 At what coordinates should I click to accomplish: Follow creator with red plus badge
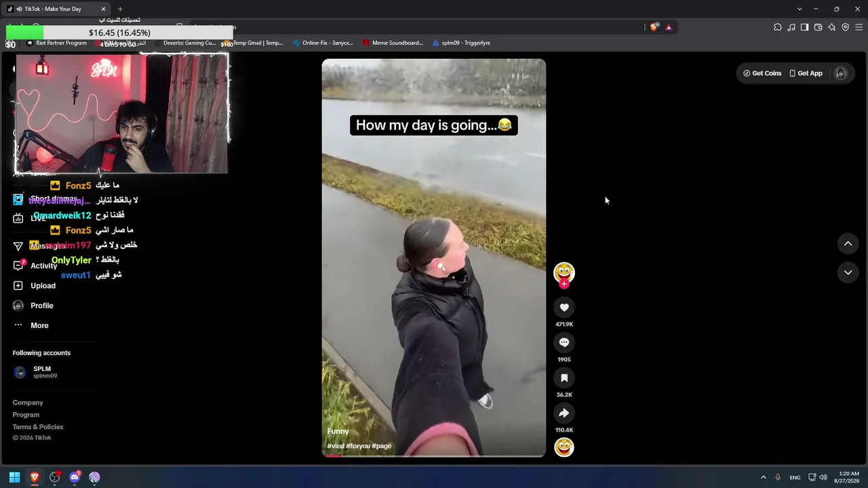pos(564,284)
